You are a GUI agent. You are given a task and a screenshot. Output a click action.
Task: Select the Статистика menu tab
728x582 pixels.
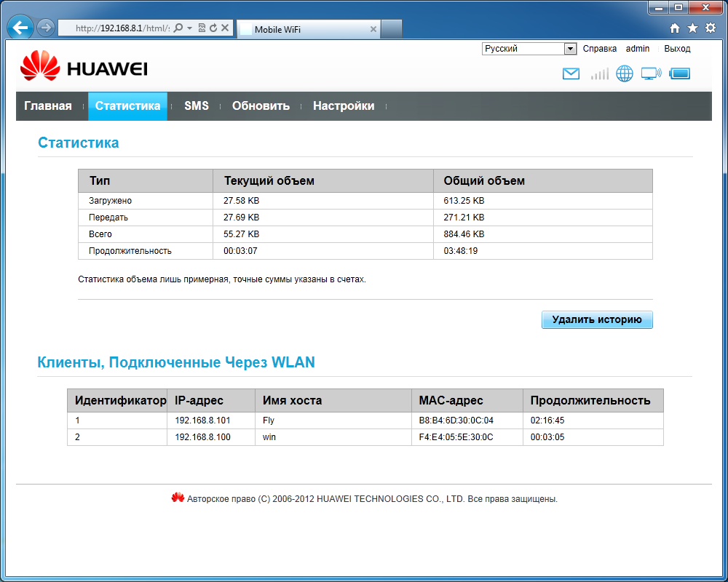click(x=127, y=105)
